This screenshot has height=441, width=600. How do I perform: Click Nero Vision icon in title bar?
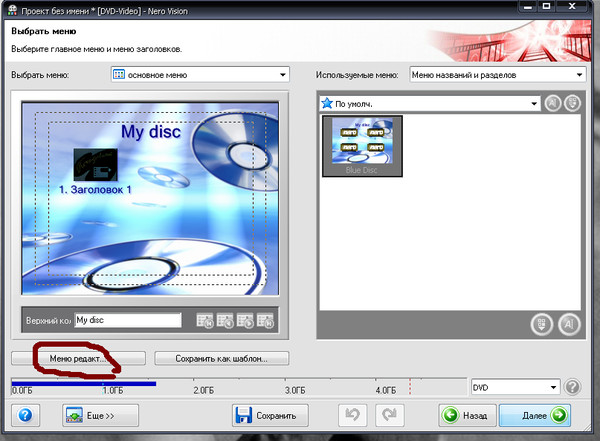click(x=13, y=10)
